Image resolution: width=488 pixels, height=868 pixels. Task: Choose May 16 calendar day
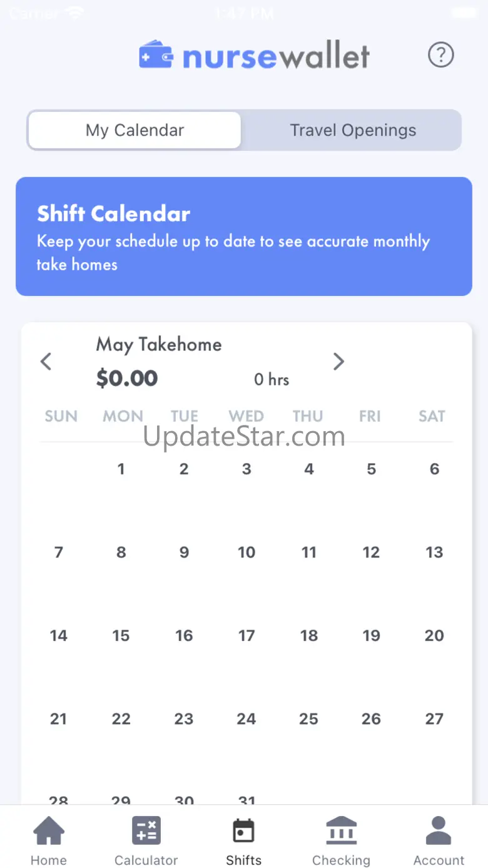click(184, 635)
